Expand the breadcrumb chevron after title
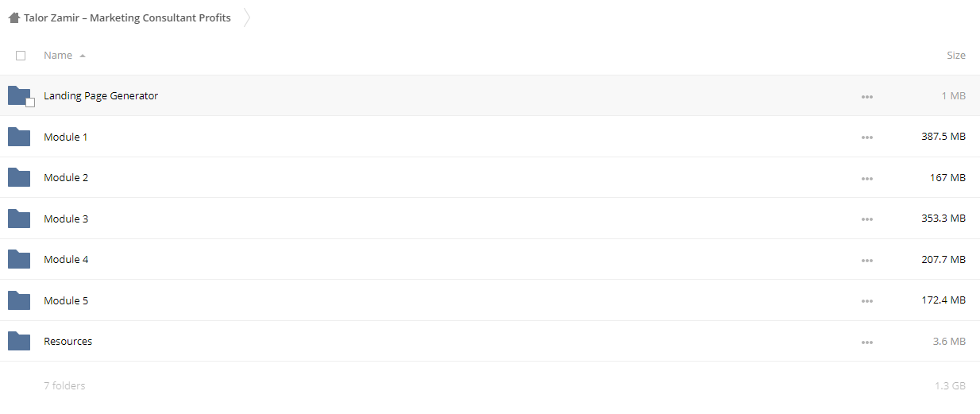 click(246, 17)
